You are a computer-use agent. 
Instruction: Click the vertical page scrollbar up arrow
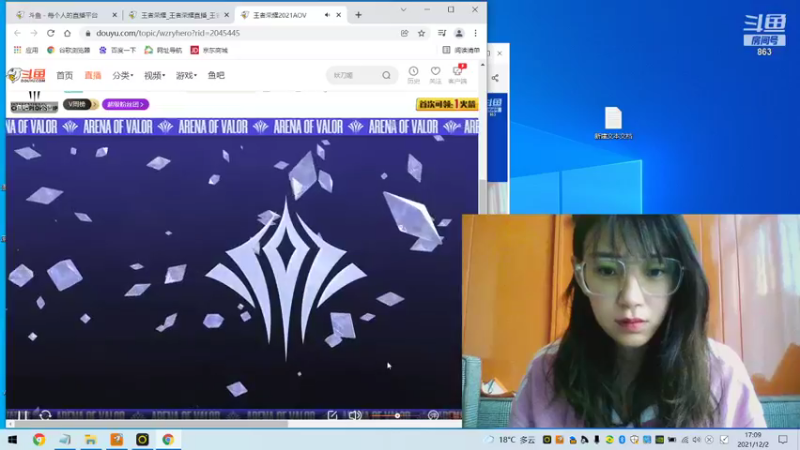483,65
